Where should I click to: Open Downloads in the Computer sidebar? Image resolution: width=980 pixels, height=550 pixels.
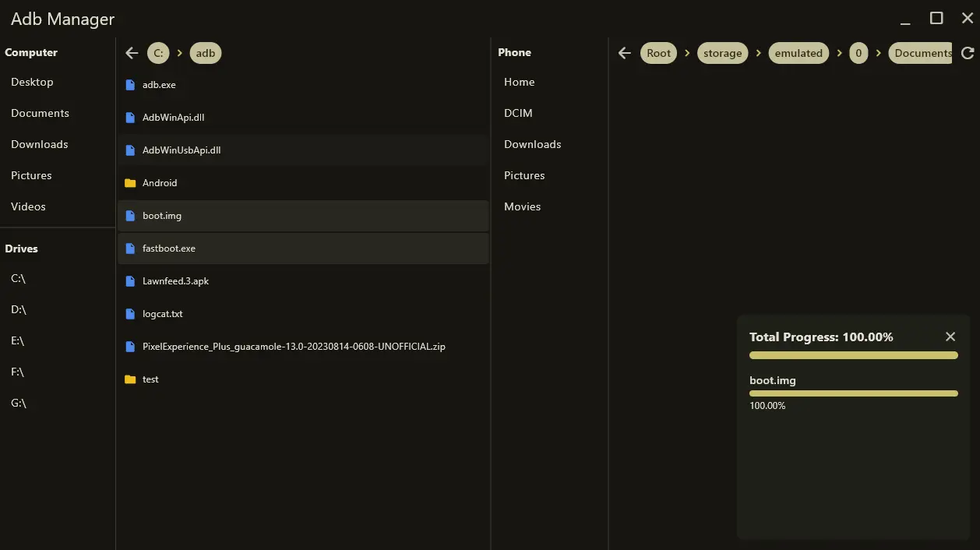(x=40, y=144)
